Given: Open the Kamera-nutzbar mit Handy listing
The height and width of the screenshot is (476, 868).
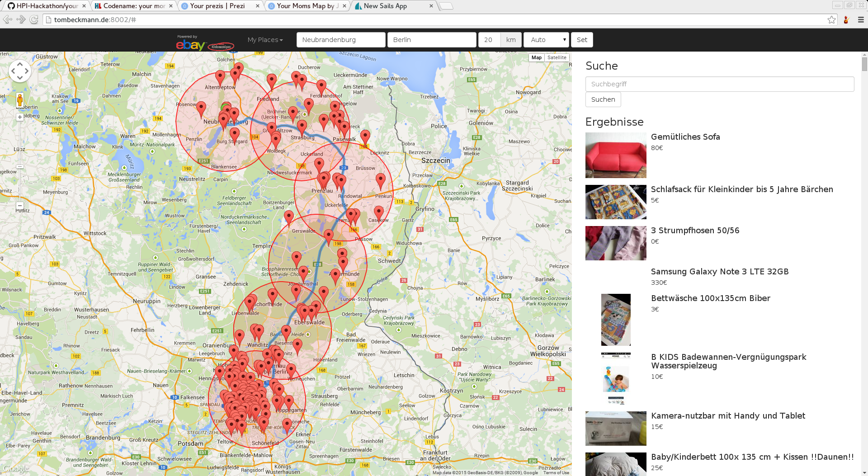Looking at the screenshot, I should (x=728, y=416).
